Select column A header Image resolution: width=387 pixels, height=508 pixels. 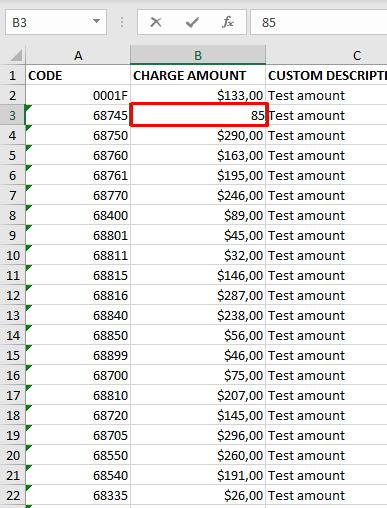tap(78, 55)
